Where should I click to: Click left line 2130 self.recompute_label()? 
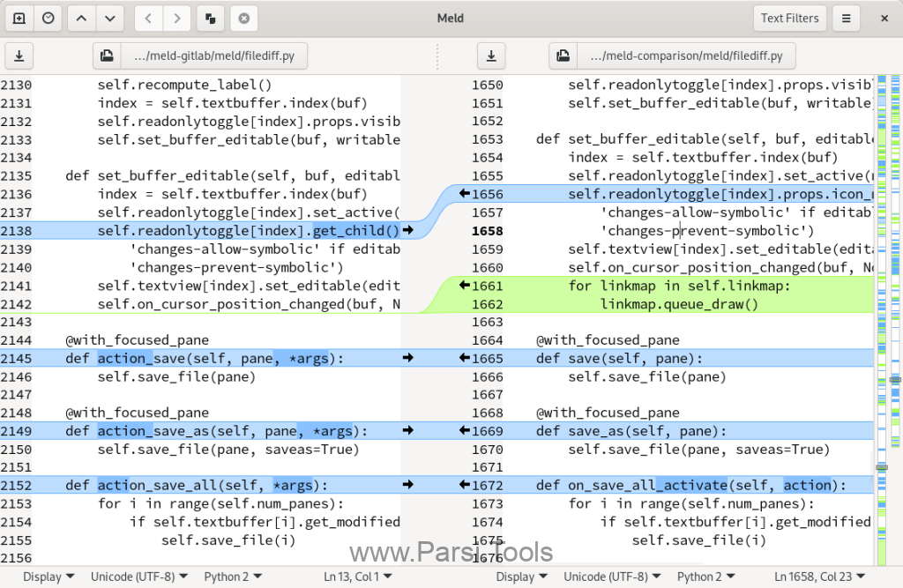pos(184,85)
